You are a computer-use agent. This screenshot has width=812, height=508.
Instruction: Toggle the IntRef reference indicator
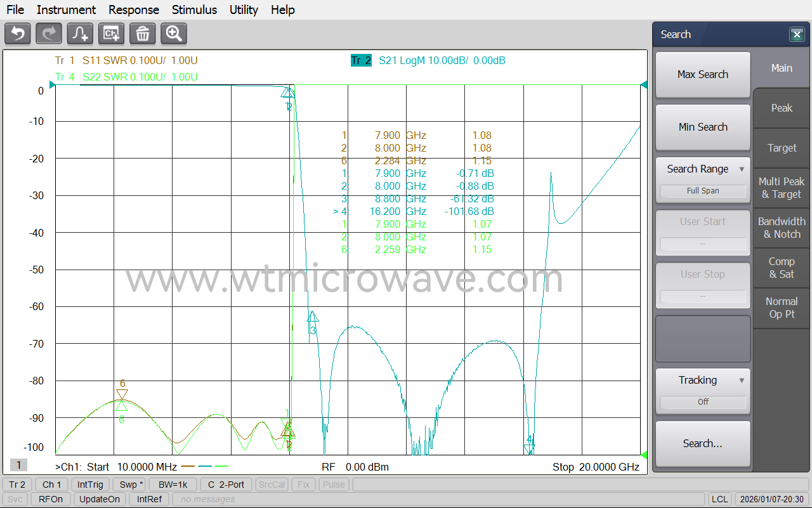coord(149,499)
